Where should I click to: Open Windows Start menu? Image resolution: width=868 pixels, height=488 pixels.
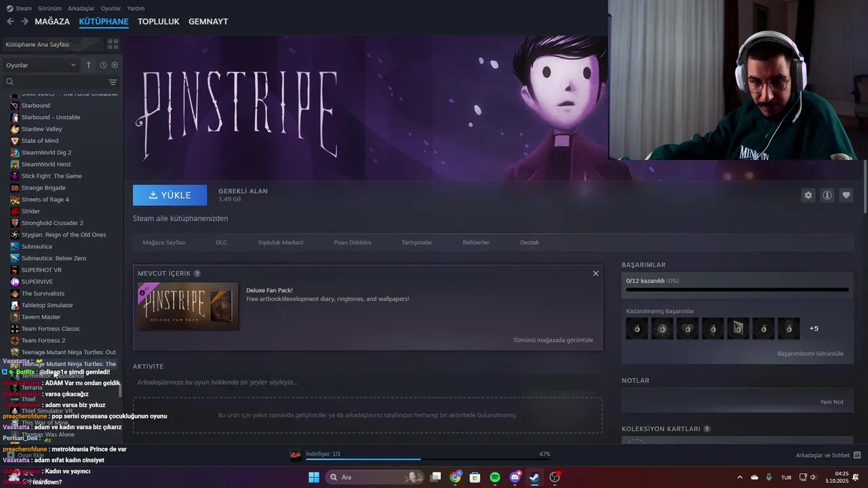314,477
